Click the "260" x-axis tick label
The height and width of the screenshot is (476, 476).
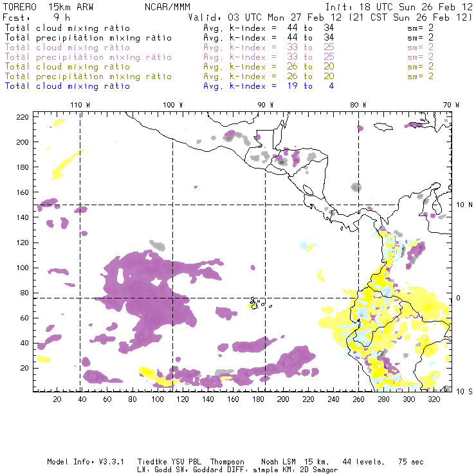point(358,399)
